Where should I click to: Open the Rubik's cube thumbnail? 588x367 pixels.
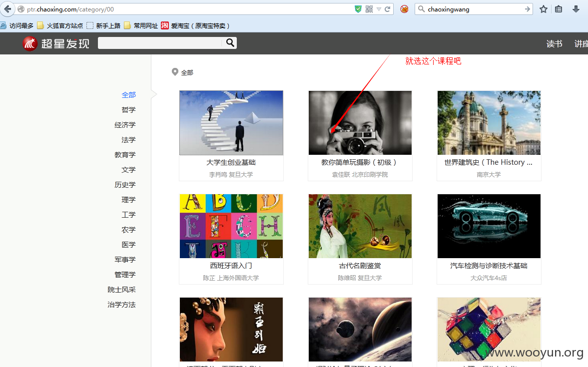(x=489, y=330)
